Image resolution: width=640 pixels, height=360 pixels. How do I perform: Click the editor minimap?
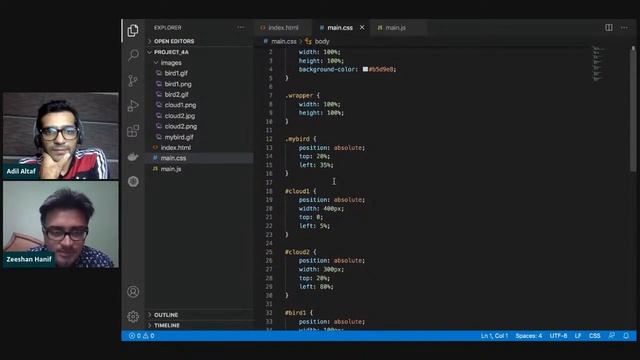pos(598,64)
